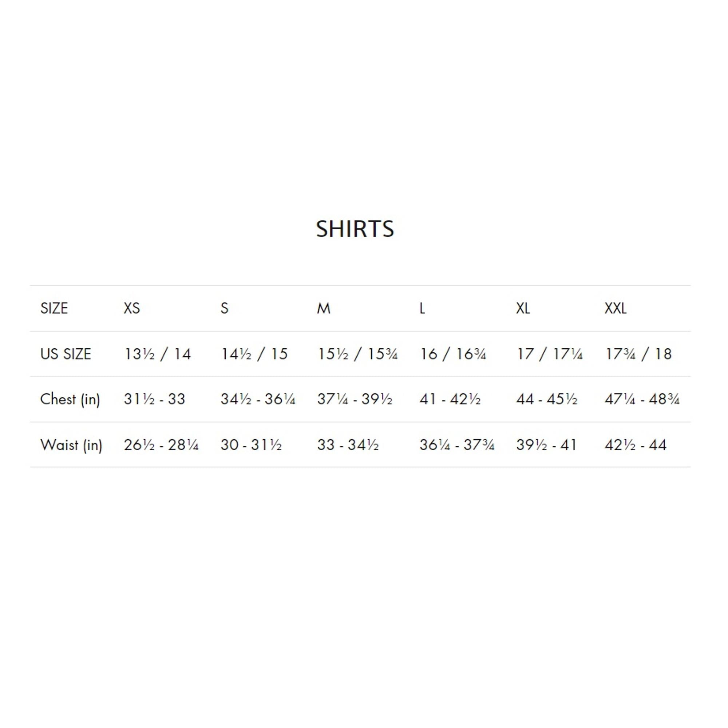Click the 31½ - 33 chest measurement
Image resolution: width=728 pixels, height=728 pixels.
point(154,399)
